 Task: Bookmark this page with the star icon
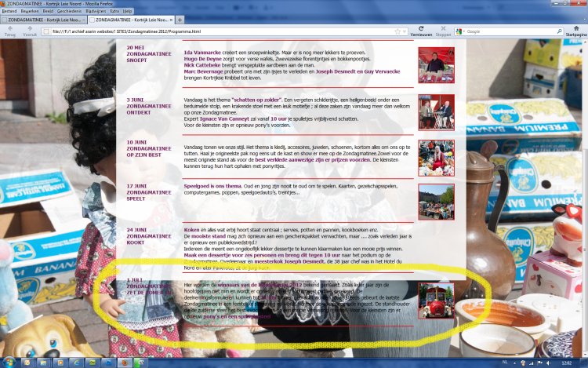click(x=397, y=31)
